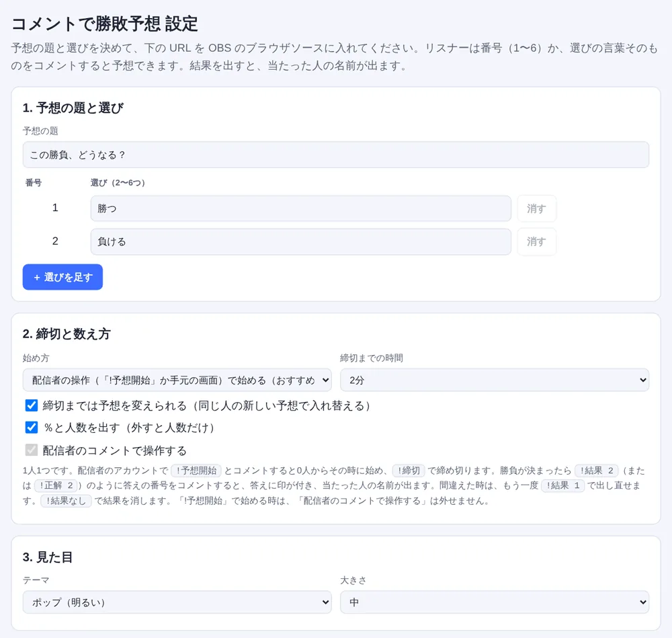This screenshot has width=672, height=638.
Task: Click the !結果 2 command tag
Action: (x=597, y=471)
